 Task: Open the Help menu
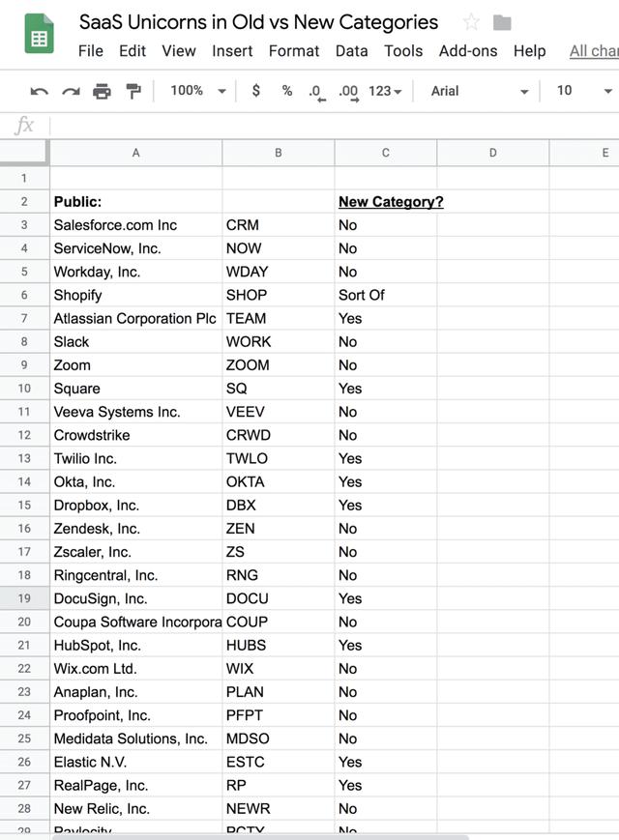click(529, 51)
